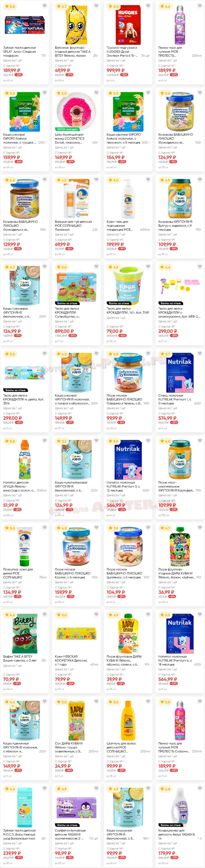The width and height of the screenshot is (205, 868).
Task: Open Пюре ДАРЫ КУБАНИ Яблоко, банан, клубника title
Action: pyautogui.click(x=180, y=573)
